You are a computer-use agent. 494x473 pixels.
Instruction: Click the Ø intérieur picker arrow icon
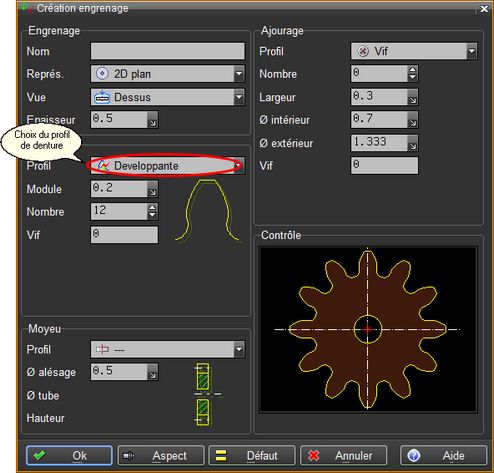tap(413, 120)
